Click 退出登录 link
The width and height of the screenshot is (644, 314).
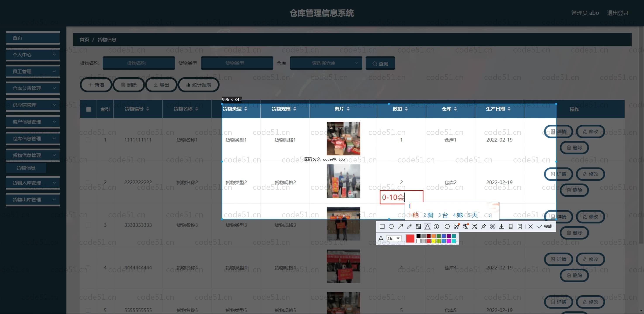pyautogui.click(x=618, y=13)
